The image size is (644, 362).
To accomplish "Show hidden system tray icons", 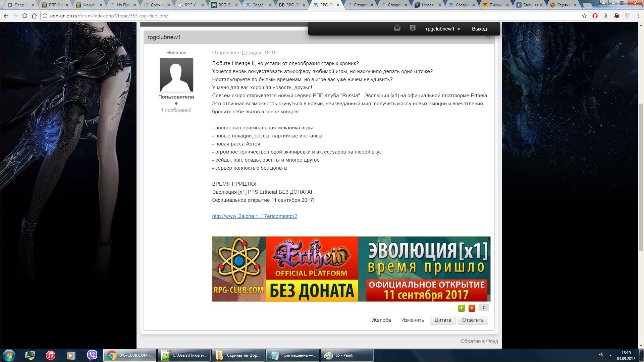I will click(x=610, y=355).
